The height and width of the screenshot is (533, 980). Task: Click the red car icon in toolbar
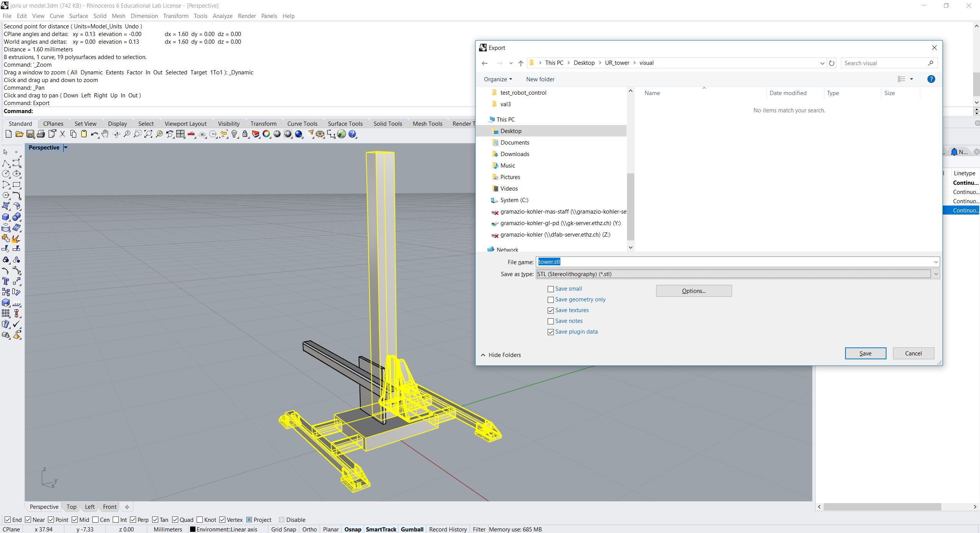(191, 134)
